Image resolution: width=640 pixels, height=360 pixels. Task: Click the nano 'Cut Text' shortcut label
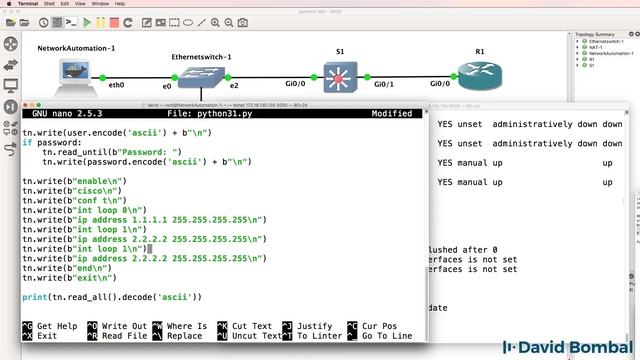[251, 326]
